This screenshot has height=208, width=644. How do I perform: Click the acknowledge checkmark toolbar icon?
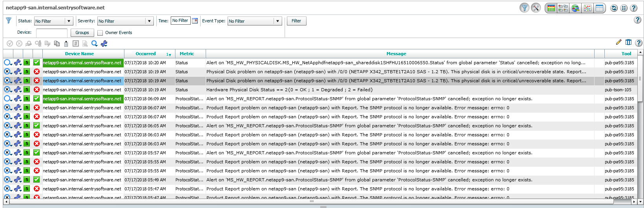coord(10,43)
